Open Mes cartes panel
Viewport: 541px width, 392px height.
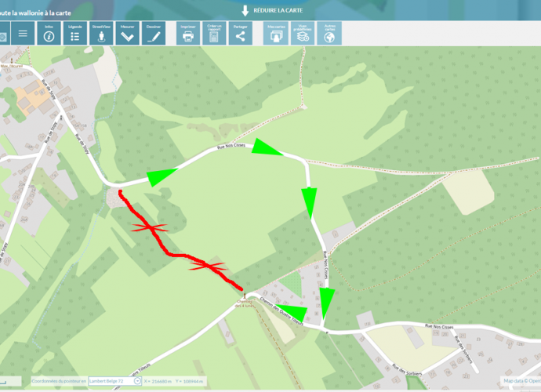[276, 33]
